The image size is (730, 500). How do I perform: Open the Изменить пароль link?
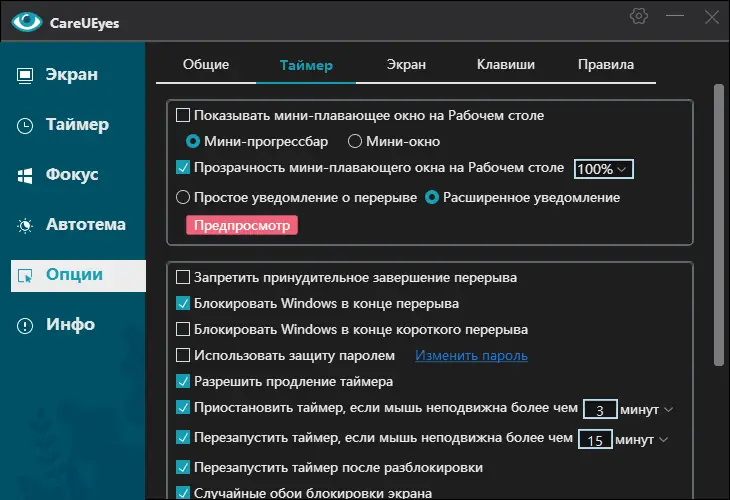point(471,356)
